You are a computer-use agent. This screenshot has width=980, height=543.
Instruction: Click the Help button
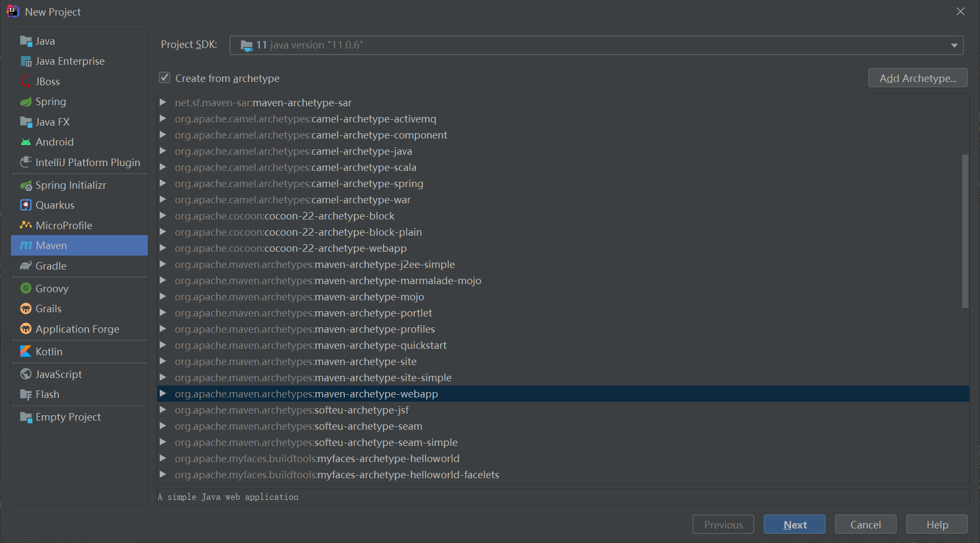(937, 525)
